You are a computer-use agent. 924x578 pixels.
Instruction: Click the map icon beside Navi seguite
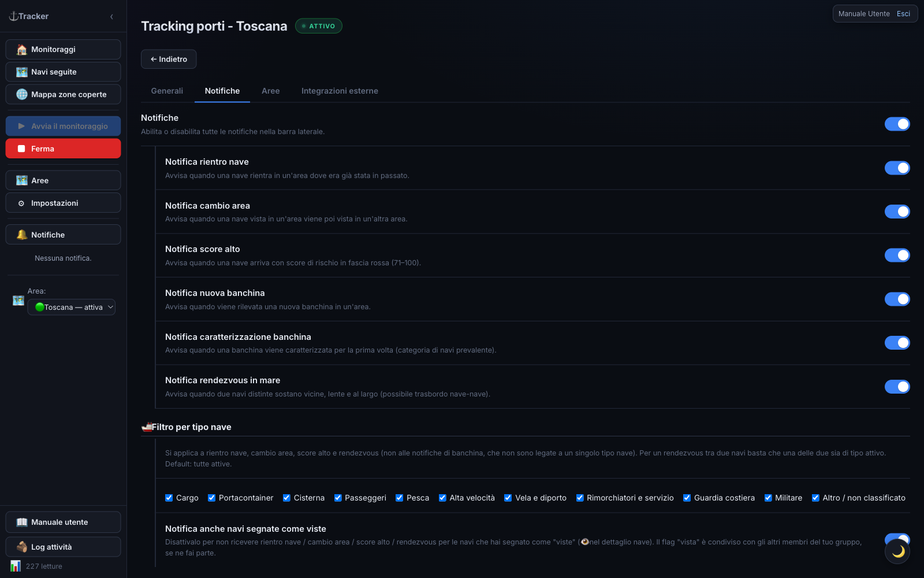click(22, 72)
